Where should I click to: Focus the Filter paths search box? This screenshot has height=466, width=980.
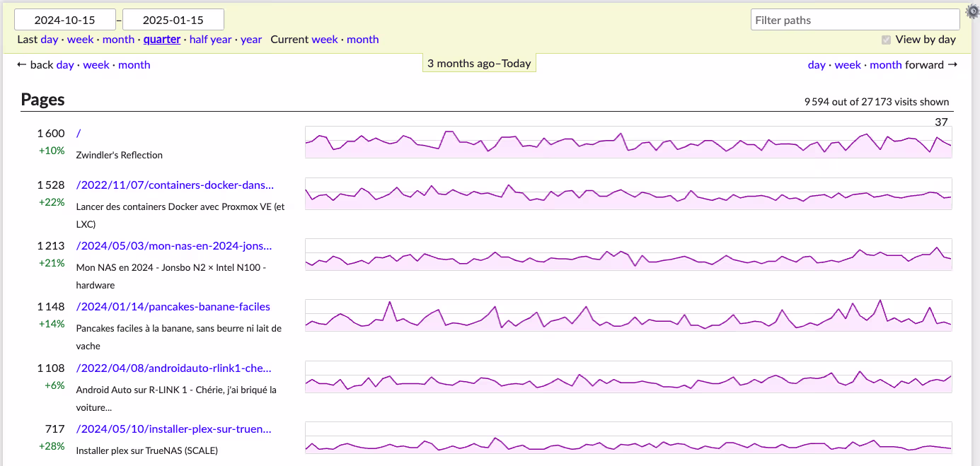[x=855, y=20]
